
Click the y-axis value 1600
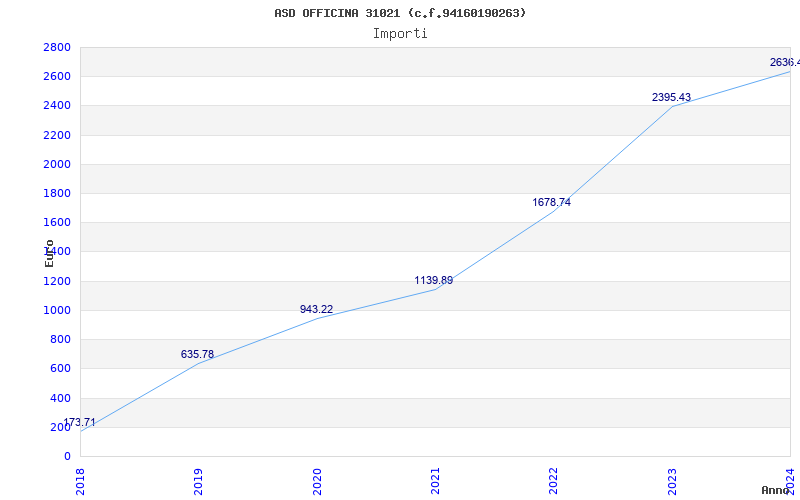tap(57, 222)
